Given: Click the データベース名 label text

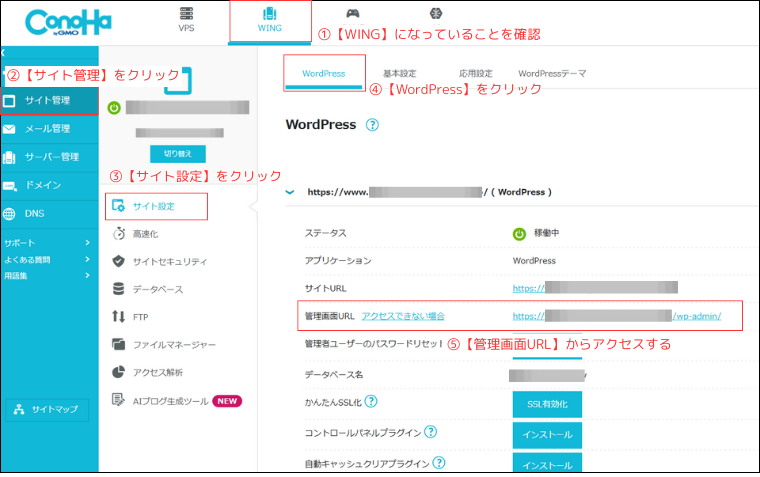Looking at the screenshot, I should pos(333,375).
